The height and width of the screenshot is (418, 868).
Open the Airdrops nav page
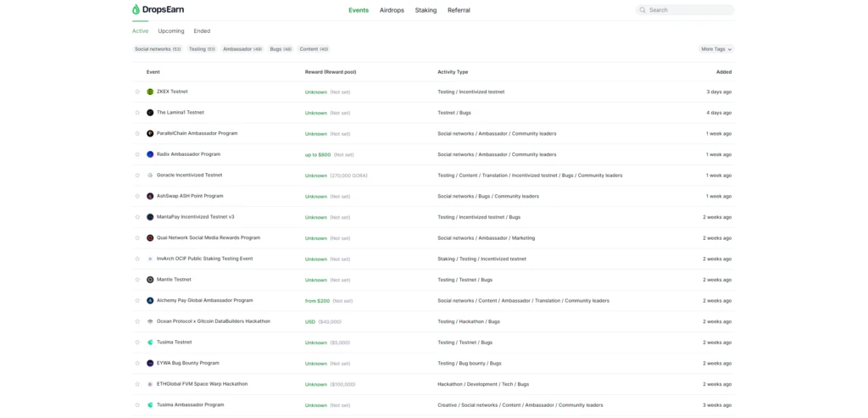pos(392,10)
